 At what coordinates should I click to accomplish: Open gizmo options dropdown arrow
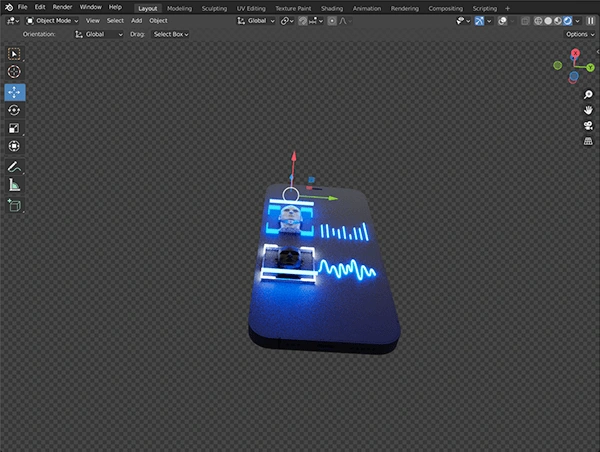click(x=489, y=21)
